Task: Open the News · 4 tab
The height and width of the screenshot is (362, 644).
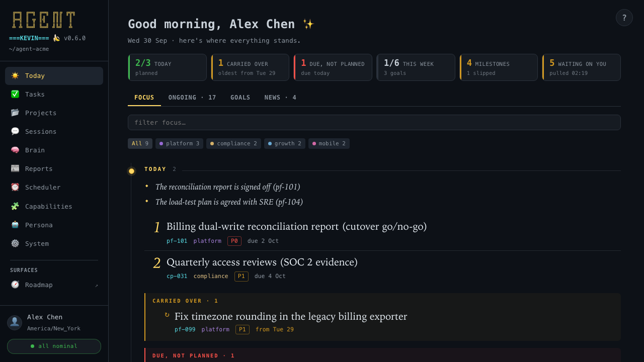Action: (x=281, y=98)
